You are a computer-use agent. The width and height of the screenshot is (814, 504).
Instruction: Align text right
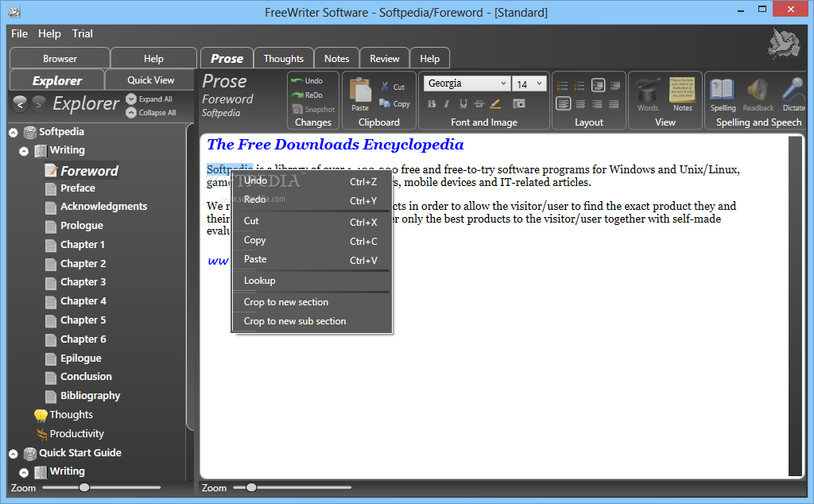(x=597, y=104)
